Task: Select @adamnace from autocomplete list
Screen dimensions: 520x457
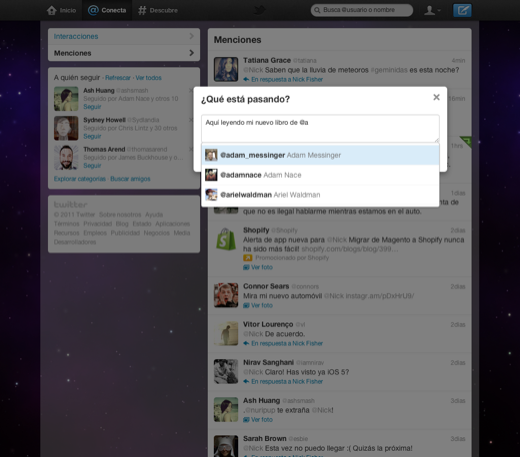Action: (x=320, y=175)
